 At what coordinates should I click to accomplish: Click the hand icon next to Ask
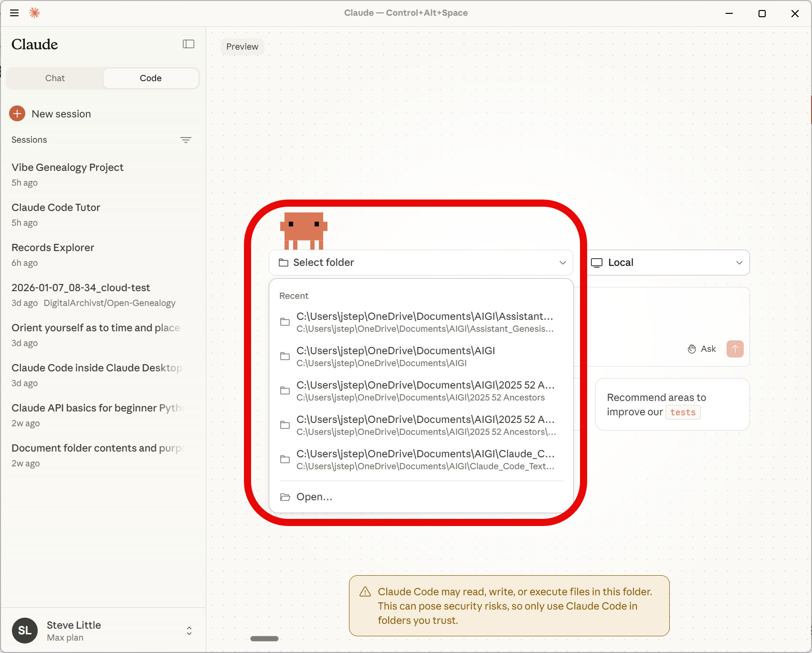[692, 349]
